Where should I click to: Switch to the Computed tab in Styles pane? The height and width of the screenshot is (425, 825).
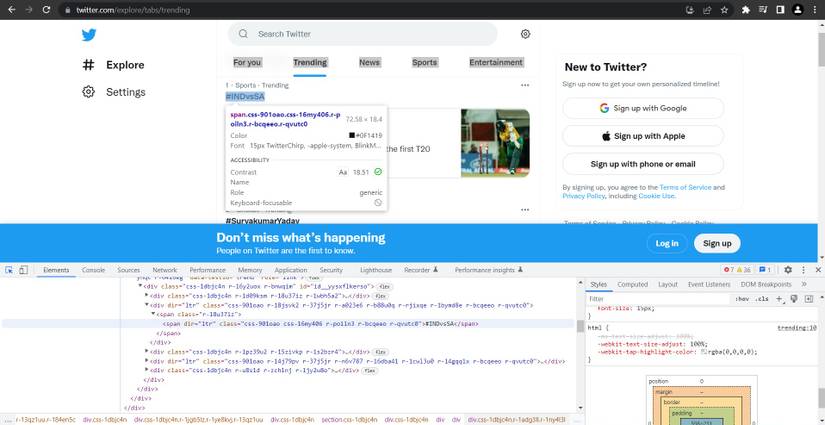pyautogui.click(x=632, y=284)
